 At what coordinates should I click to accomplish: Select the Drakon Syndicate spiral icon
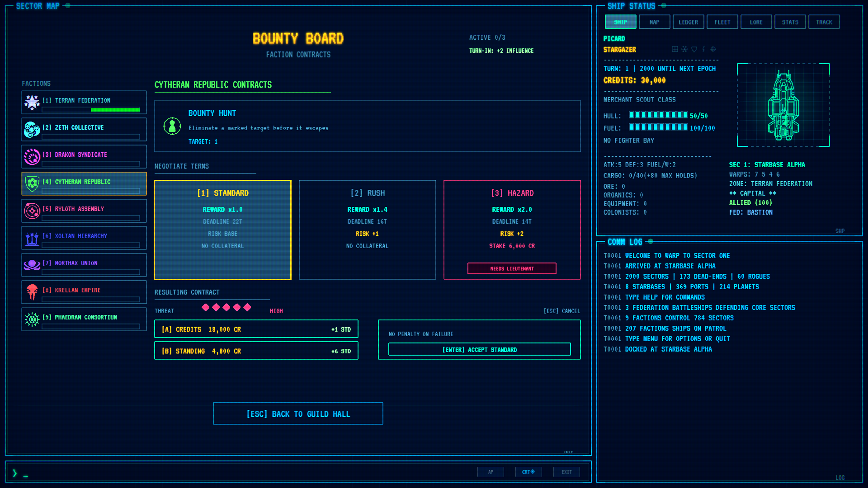tap(32, 157)
